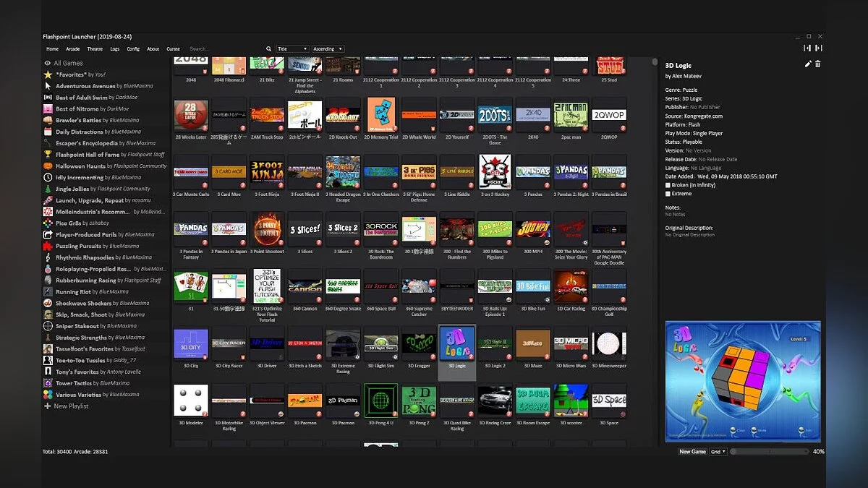
Task: Open Best of Adult Swim playlist icon
Action: (x=48, y=98)
